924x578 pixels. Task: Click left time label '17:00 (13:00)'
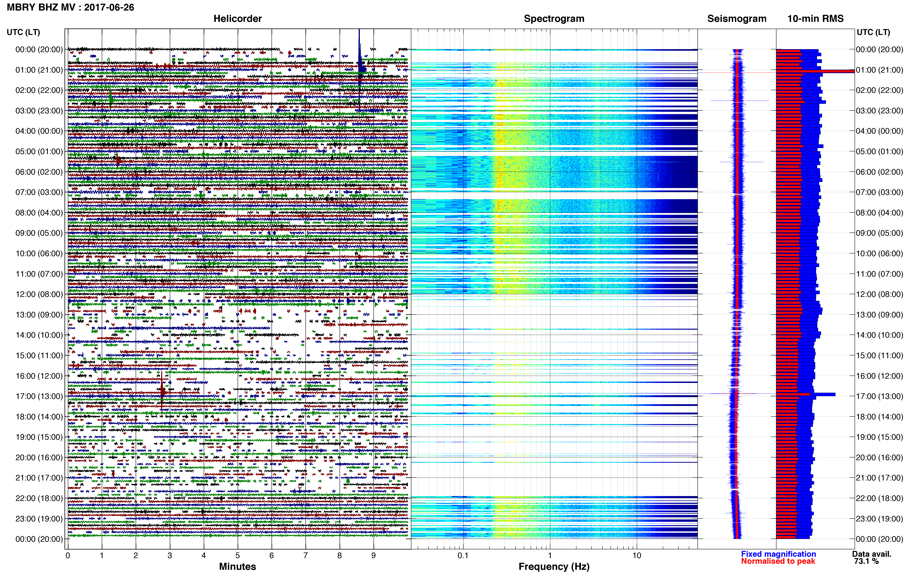click(x=39, y=396)
